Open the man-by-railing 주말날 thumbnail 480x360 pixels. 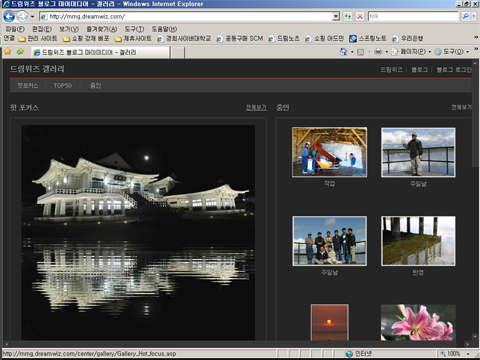418,152
